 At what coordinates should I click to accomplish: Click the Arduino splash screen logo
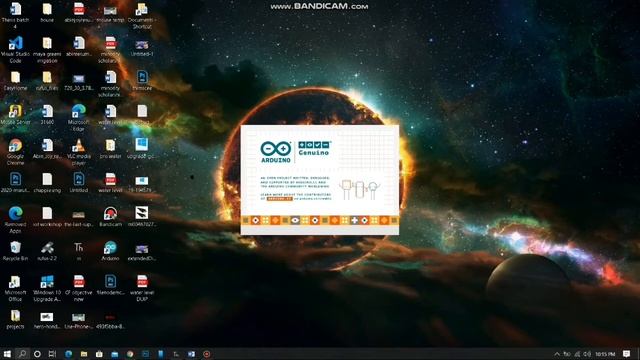tap(276, 152)
